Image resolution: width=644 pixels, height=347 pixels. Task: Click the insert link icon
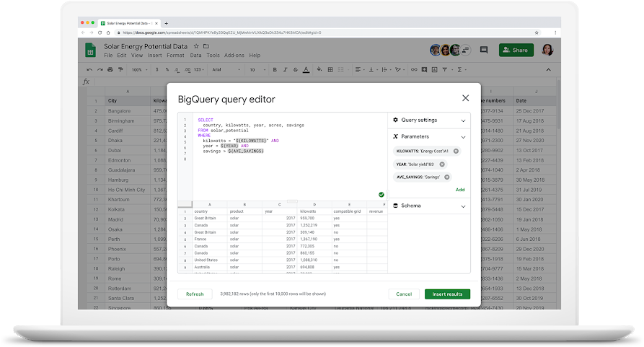pos(414,70)
